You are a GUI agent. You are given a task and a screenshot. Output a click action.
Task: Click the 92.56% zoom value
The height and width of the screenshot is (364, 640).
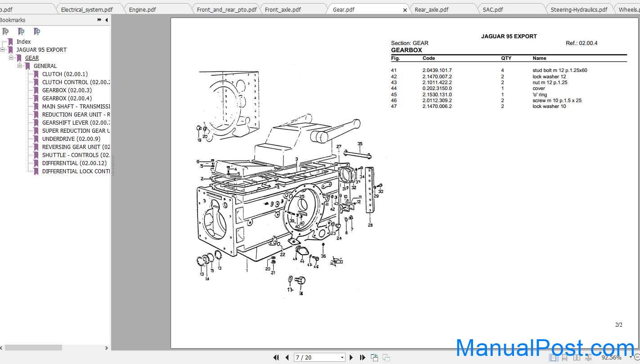pyautogui.click(x=611, y=358)
